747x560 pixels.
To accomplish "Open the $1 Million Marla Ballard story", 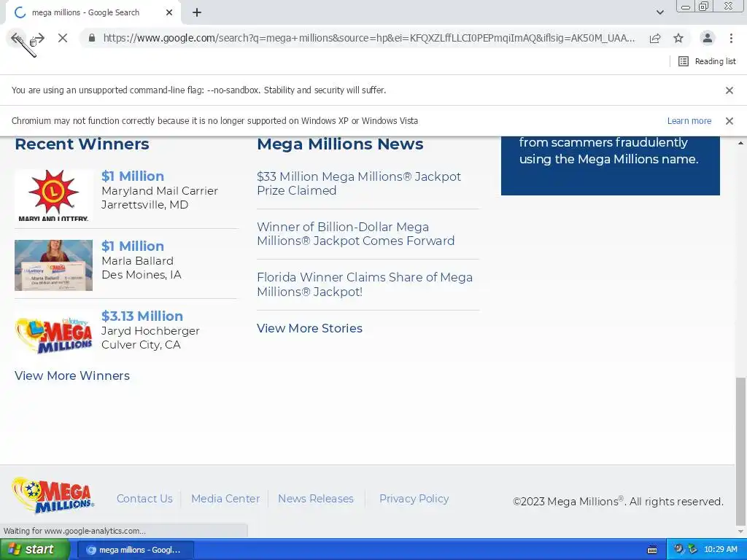I will 133,246.
